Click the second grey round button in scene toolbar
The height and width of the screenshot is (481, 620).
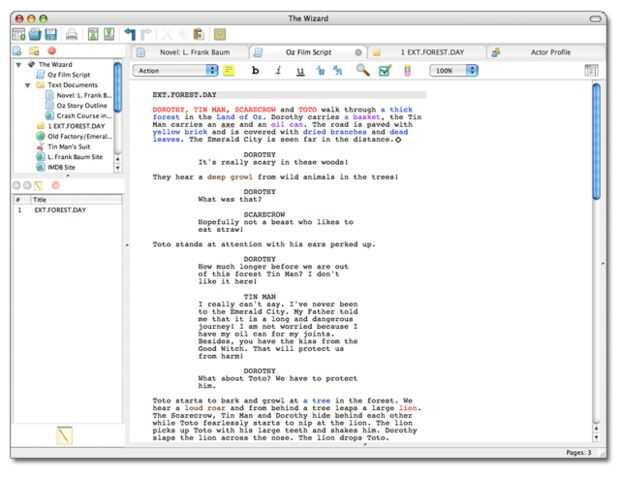(x=27, y=185)
